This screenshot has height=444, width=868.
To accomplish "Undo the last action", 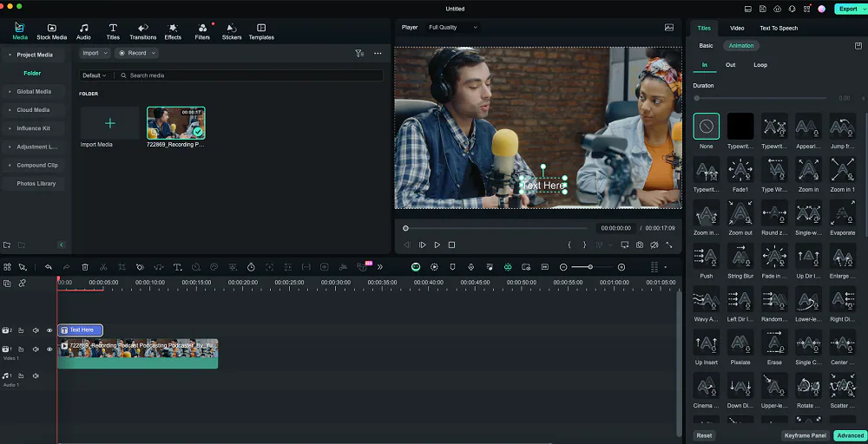I will click(49, 267).
